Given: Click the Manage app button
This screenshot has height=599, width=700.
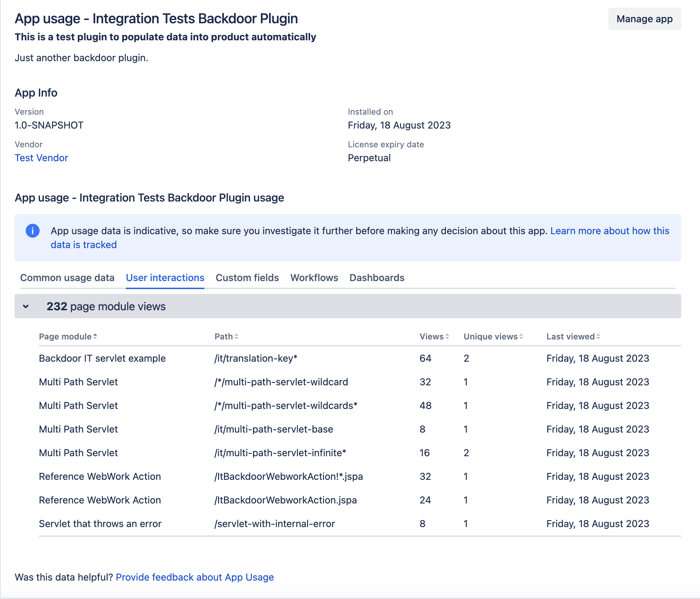Looking at the screenshot, I should 644,19.
